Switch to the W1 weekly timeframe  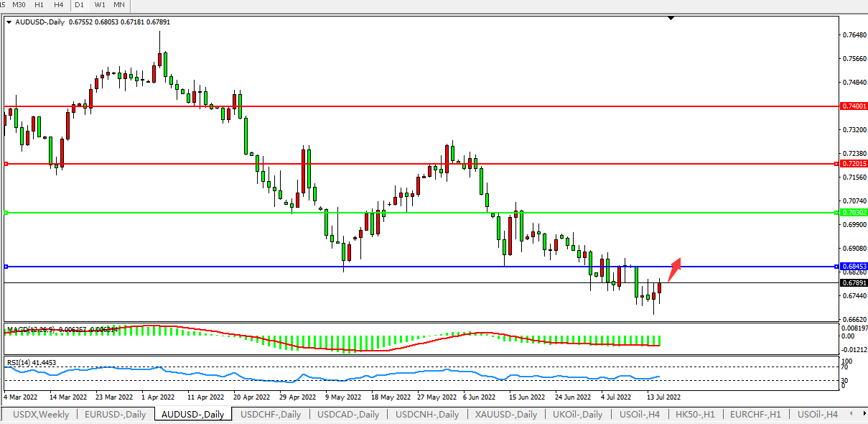coord(99,5)
